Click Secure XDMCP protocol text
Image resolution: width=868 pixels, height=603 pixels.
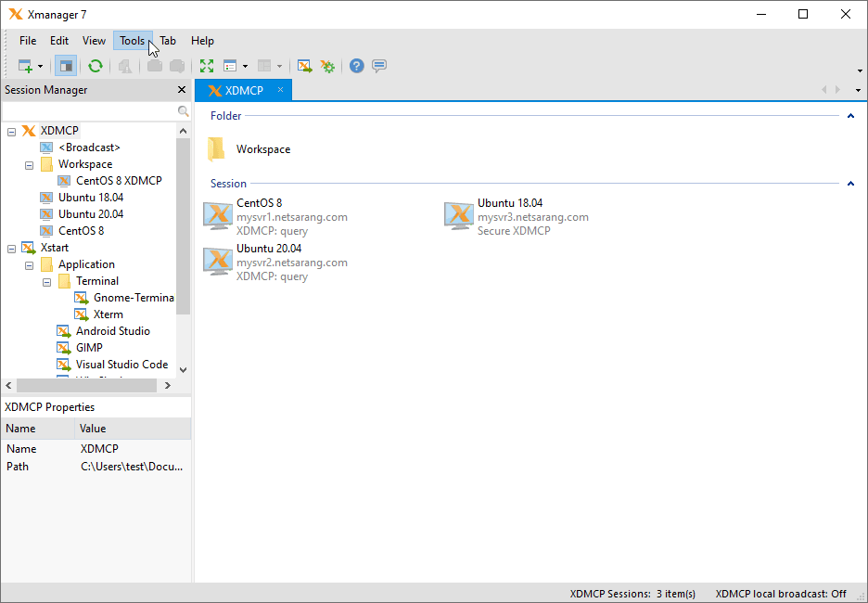514,231
